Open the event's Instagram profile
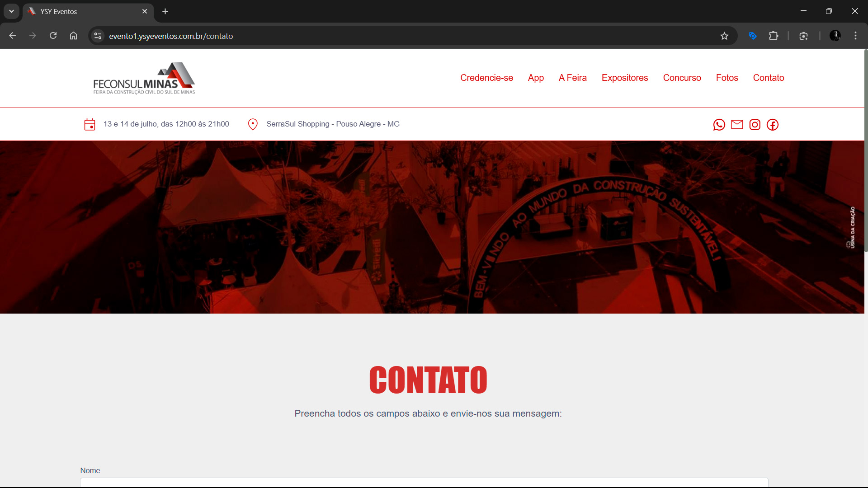The height and width of the screenshot is (488, 868). tap(755, 125)
